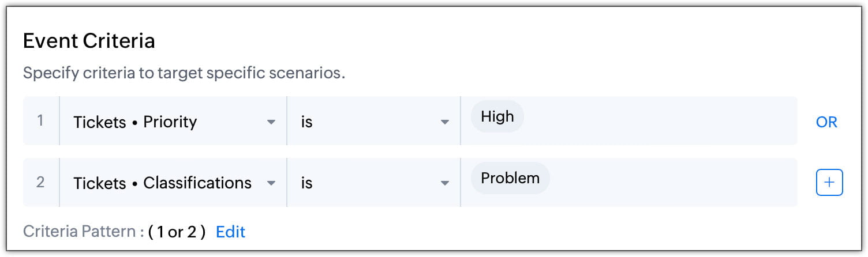Toggle the OR operator between criteria
The width and height of the screenshot is (868, 257).
click(826, 122)
